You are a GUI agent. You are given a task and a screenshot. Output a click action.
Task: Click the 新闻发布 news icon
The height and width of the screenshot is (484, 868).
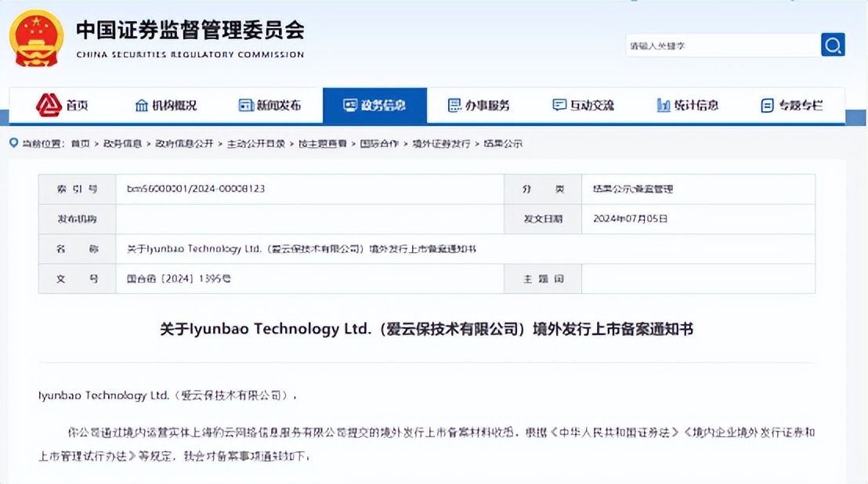(246, 105)
